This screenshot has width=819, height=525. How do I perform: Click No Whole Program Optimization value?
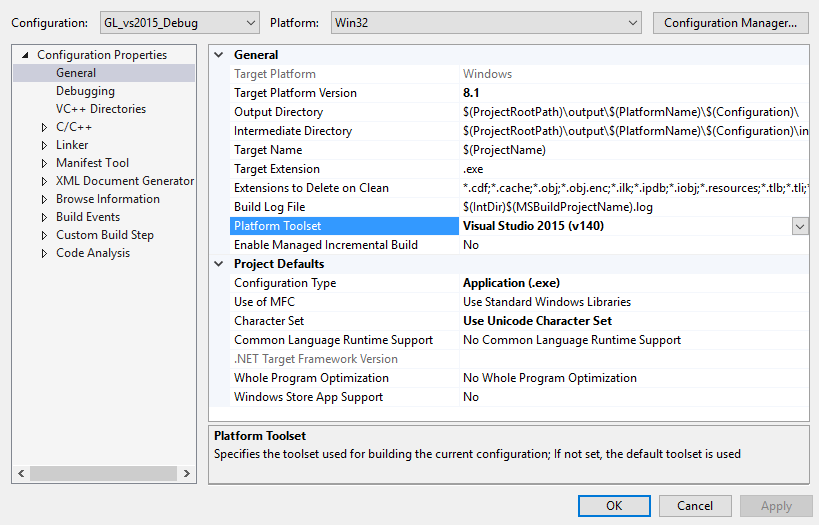(x=549, y=378)
